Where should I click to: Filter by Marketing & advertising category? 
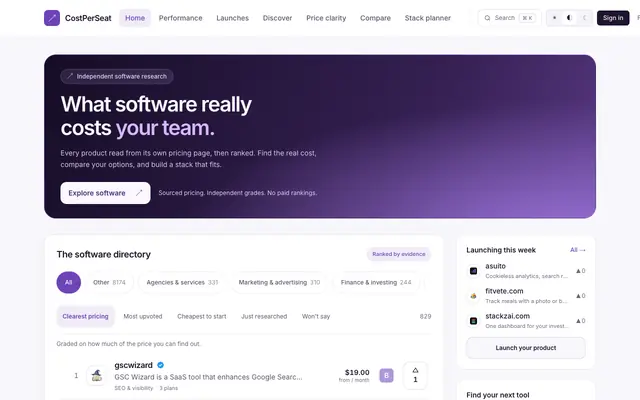click(279, 282)
